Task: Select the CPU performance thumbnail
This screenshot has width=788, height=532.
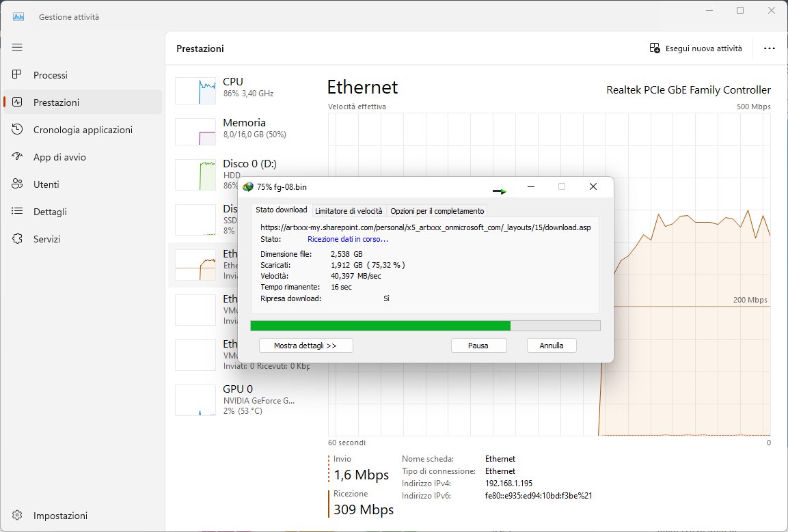Action: coord(195,91)
